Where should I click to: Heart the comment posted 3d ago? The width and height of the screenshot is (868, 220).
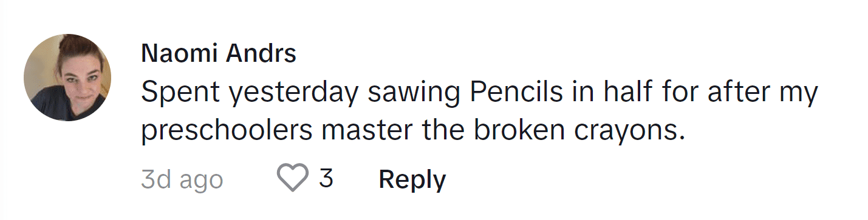(293, 179)
